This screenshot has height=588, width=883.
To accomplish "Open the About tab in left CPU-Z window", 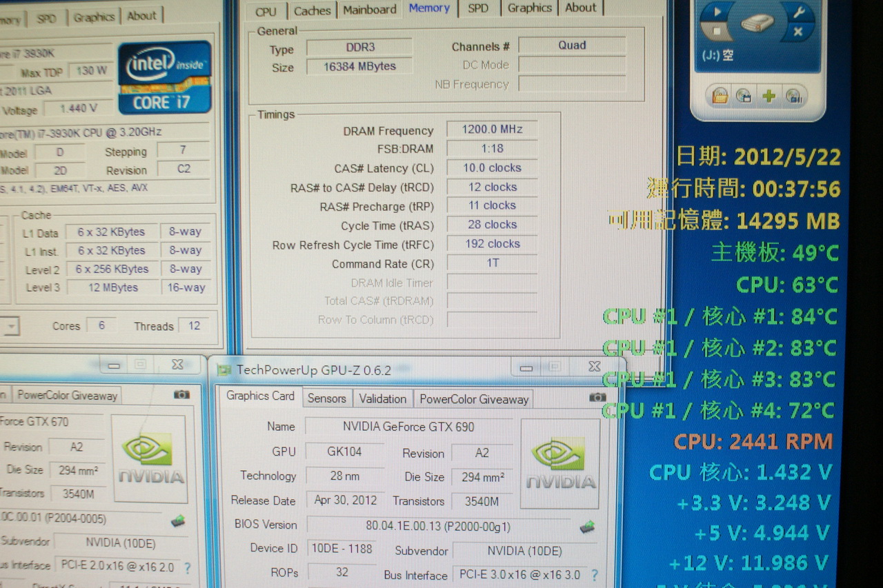I will pos(141,15).
